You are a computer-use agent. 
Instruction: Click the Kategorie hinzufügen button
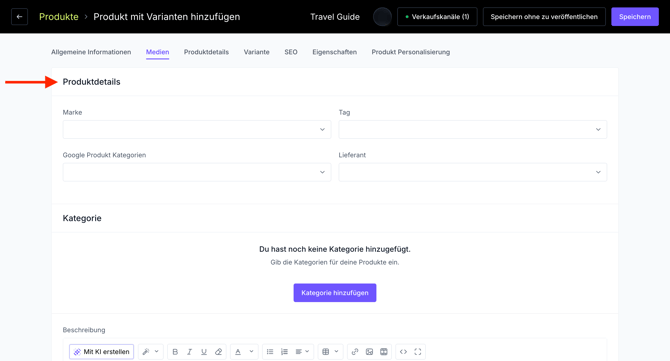335,293
